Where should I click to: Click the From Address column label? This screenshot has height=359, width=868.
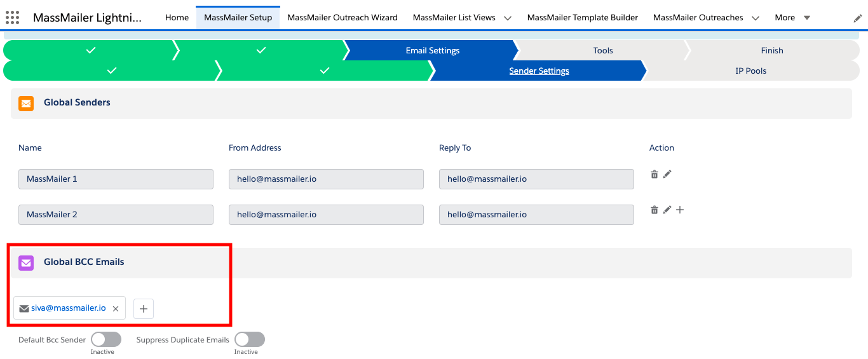click(x=255, y=148)
